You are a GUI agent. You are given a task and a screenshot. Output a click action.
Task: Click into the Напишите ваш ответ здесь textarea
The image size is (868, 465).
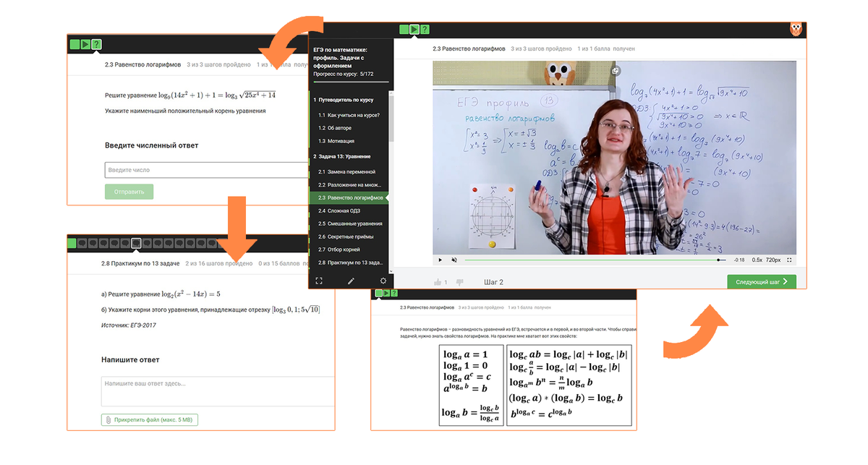[217, 391]
